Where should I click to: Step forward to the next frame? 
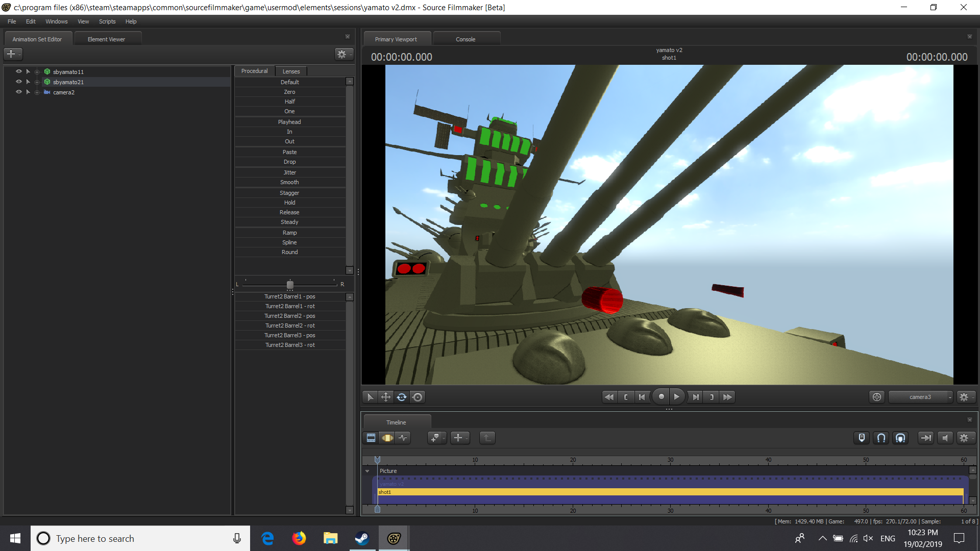tap(696, 397)
